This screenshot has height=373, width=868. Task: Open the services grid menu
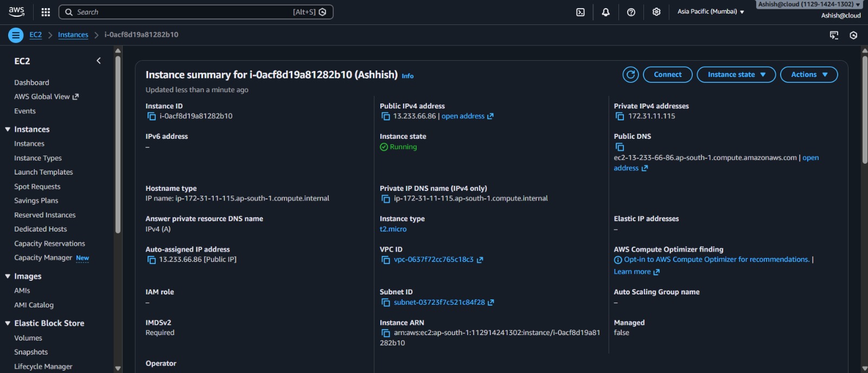click(46, 12)
